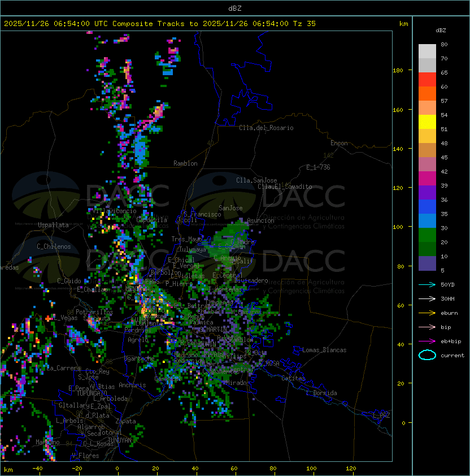Click the '-40' tick on horizontal axis
The width and height of the screenshot is (470, 476).
37,469
